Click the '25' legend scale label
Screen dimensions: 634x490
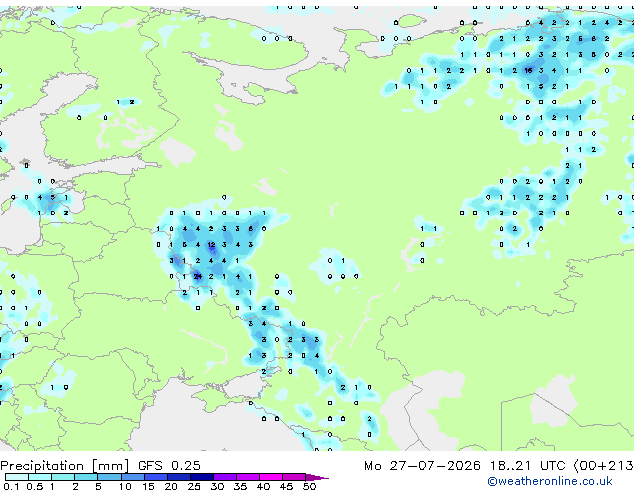pyautogui.click(x=194, y=486)
